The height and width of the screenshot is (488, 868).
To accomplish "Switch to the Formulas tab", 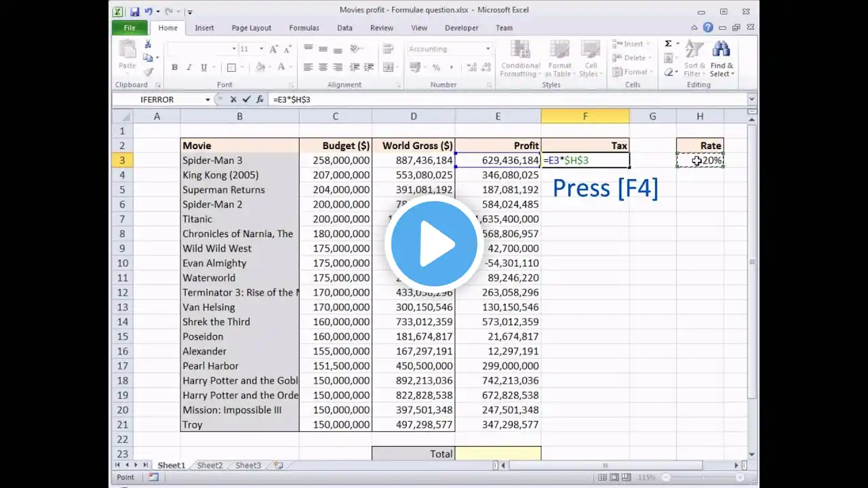I will [304, 28].
